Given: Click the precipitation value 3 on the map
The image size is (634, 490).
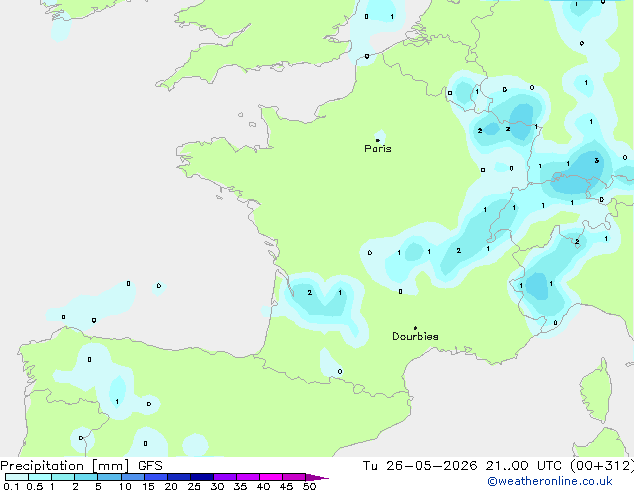Looking at the screenshot, I should coord(597,161).
